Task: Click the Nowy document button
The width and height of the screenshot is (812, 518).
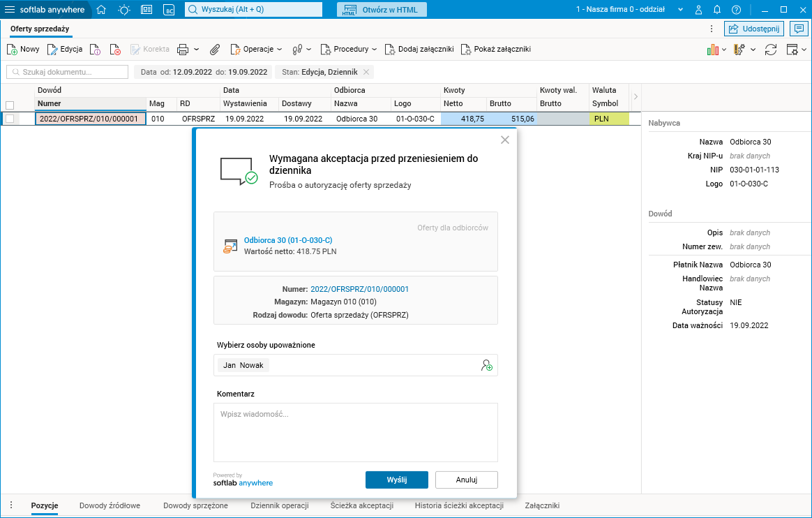Action: [x=23, y=49]
